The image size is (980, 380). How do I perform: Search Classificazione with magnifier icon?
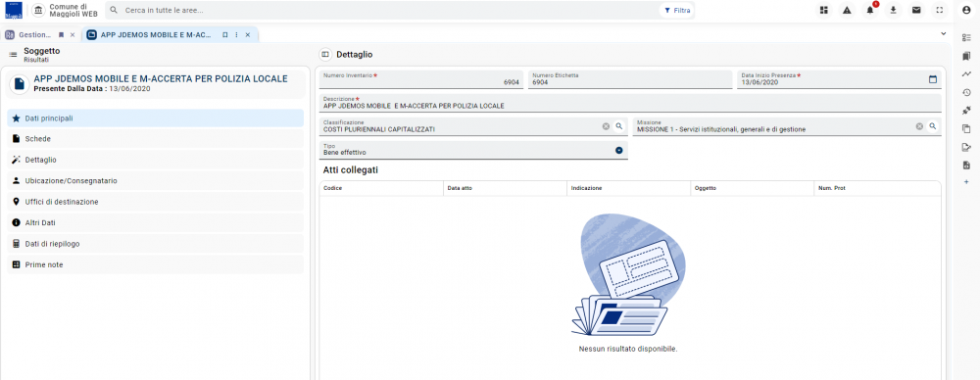(619, 126)
